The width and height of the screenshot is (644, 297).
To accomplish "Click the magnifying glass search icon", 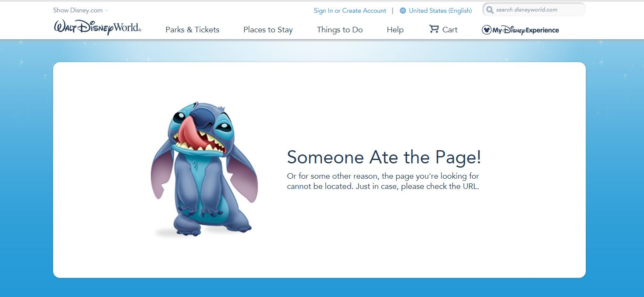I will pos(490,10).
